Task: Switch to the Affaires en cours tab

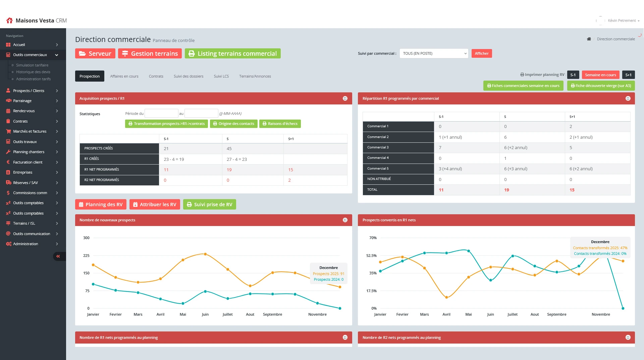Action: (124, 76)
